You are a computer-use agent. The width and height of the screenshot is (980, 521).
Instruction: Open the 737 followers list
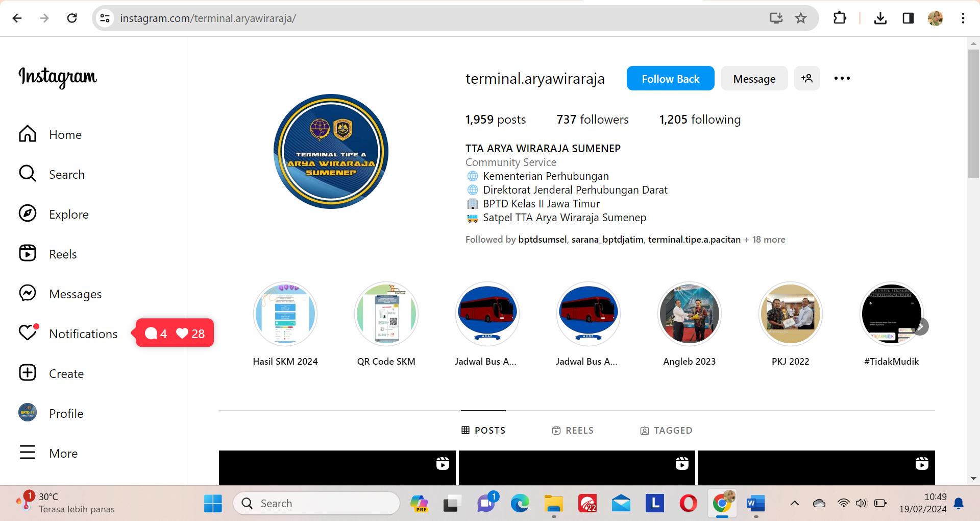[x=592, y=120]
